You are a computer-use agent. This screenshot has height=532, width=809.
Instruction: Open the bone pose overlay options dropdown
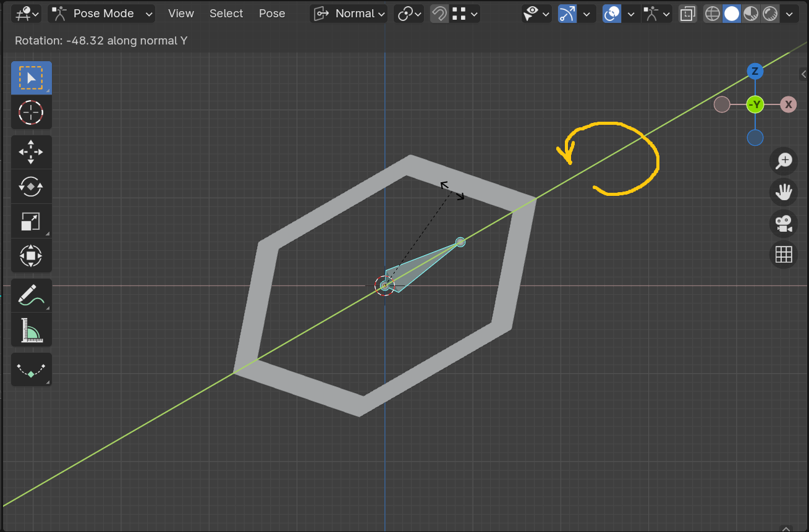point(657,14)
